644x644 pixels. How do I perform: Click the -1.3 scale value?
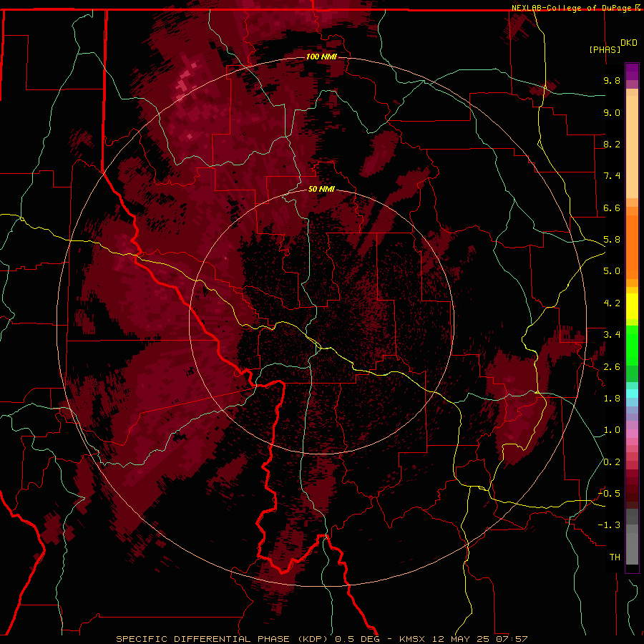pyautogui.click(x=609, y=525)
